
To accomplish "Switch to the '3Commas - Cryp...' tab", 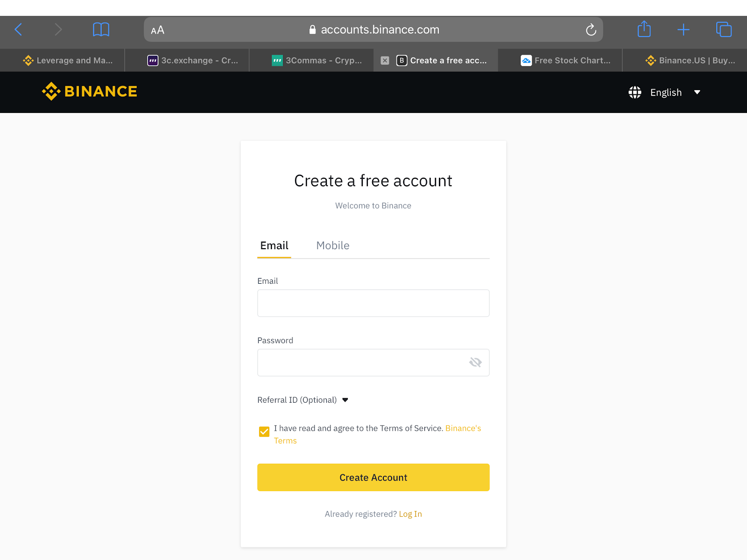I will pyautogui.click(x=311, y=60).
